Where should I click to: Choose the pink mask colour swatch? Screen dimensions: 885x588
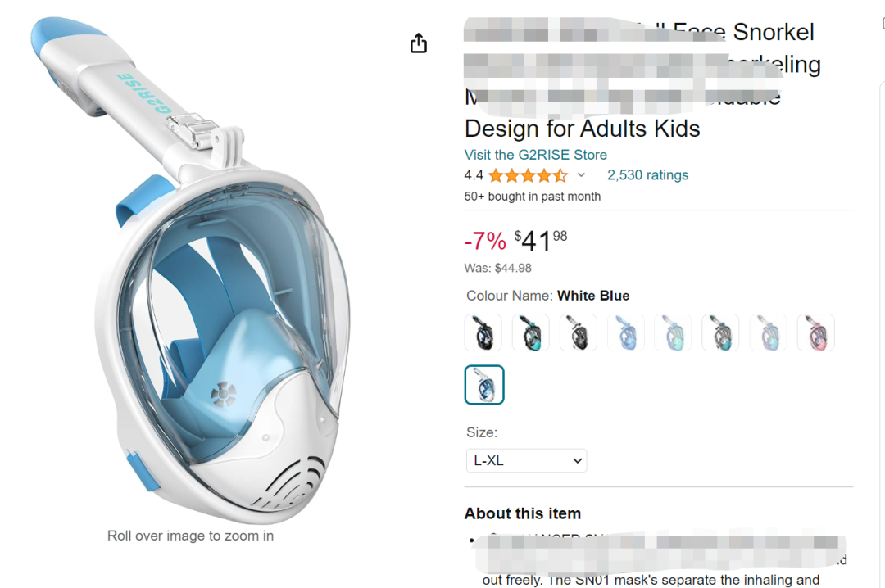click(815, 333)
